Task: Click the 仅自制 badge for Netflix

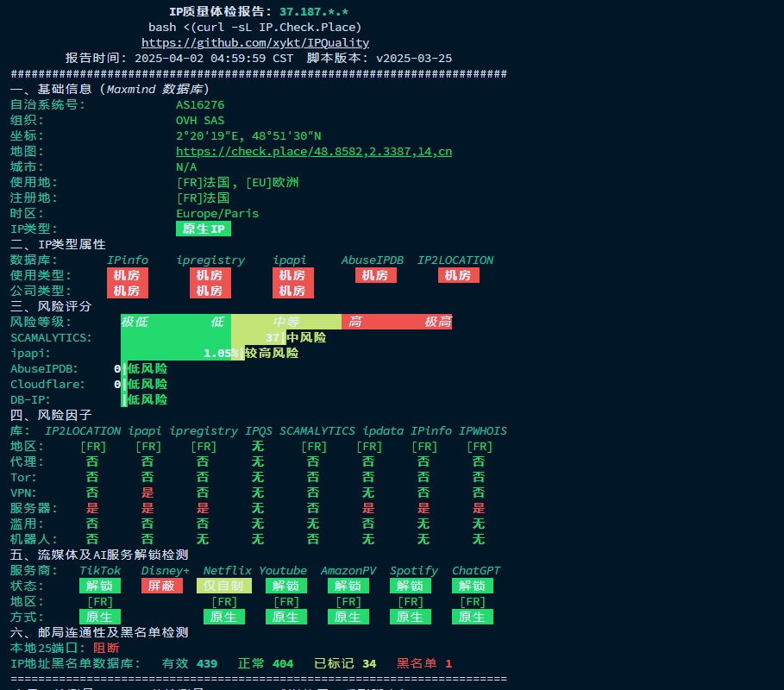Action: (x=226, y=586)
